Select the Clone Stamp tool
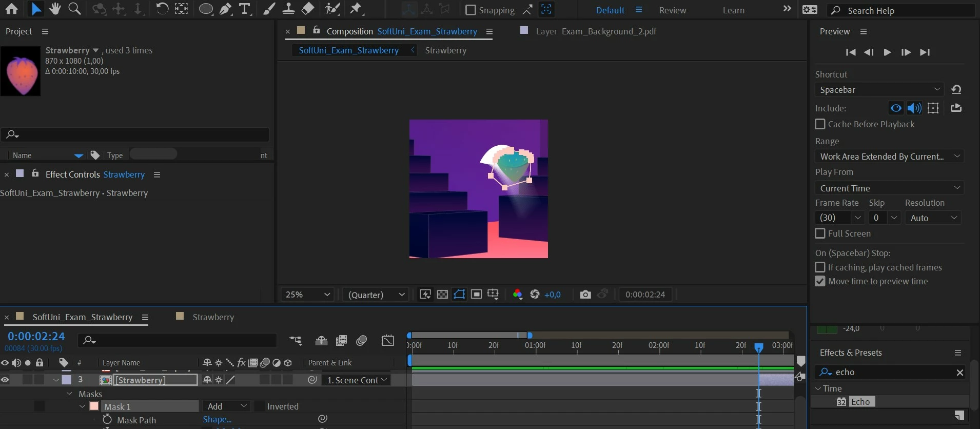The image size is (980, 429). tap(288, 9)
